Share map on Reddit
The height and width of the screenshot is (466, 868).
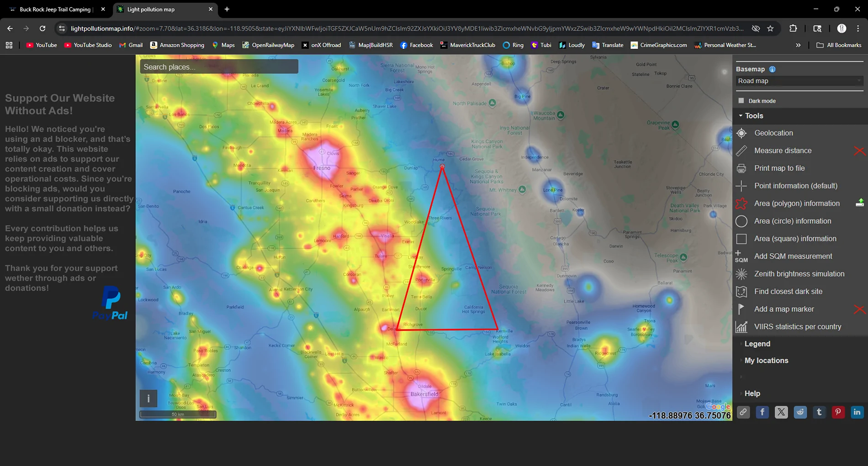coord(800,412)
